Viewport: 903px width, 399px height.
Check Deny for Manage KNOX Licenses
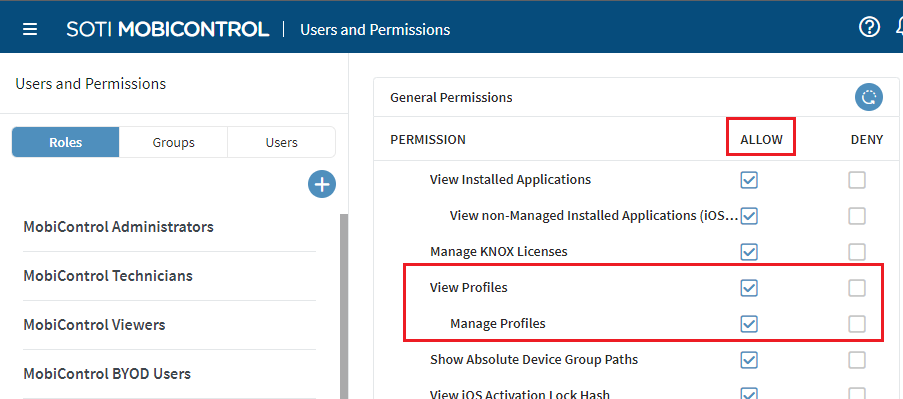coord(857,252)
